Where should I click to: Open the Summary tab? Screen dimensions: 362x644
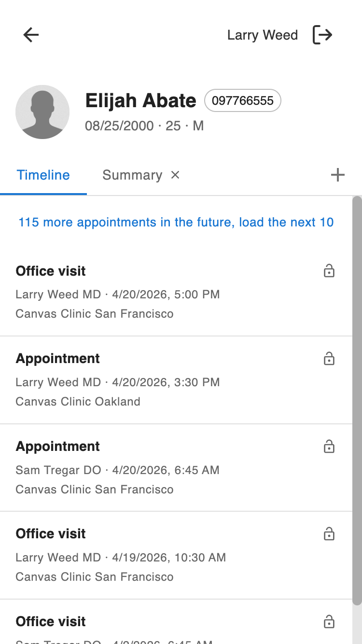[x=132, y=175]
